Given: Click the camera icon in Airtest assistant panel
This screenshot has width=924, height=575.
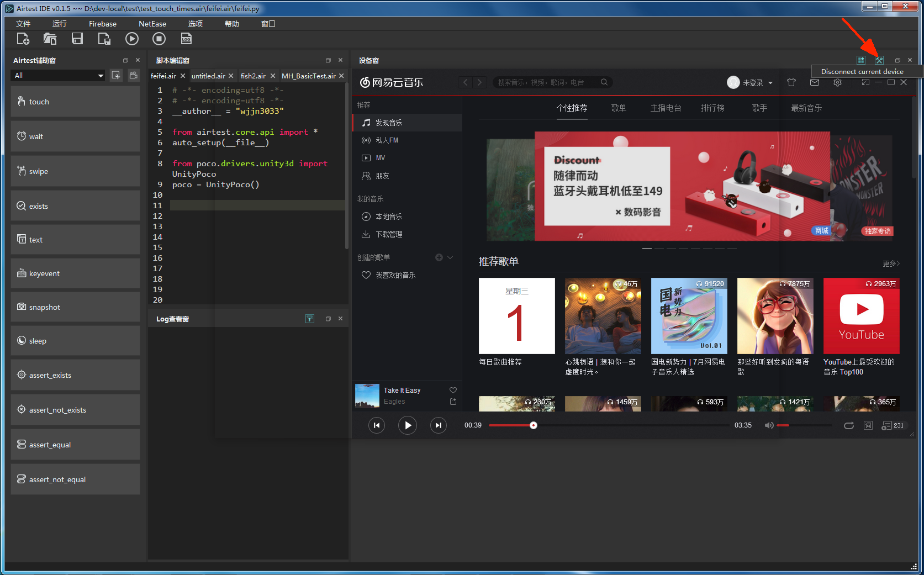Looking at the screenshot, I should pyautogui.click(x=134, y=75).
